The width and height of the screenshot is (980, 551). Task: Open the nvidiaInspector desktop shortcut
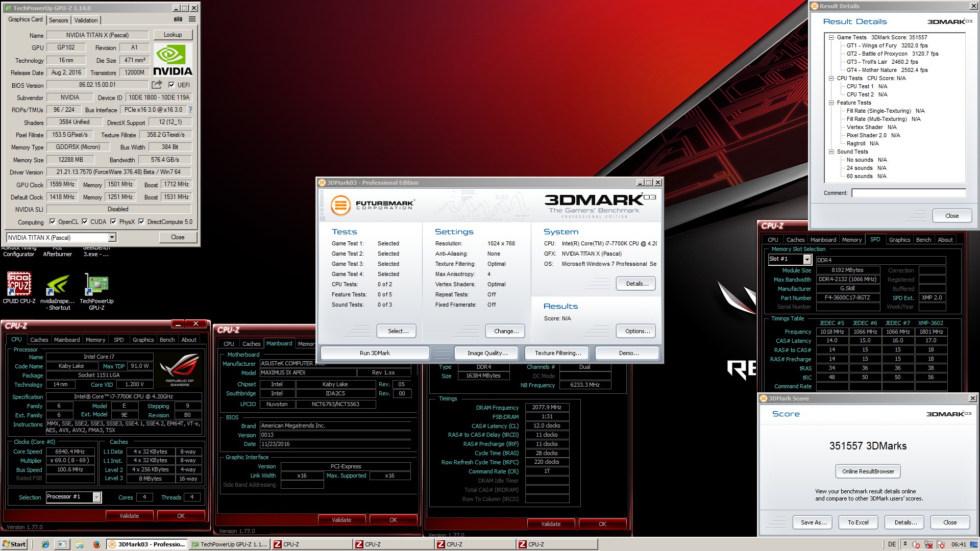click(x=58, y=292)
